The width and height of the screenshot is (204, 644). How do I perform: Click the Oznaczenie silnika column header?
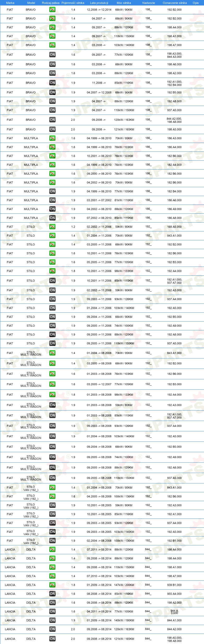point(175,3)
